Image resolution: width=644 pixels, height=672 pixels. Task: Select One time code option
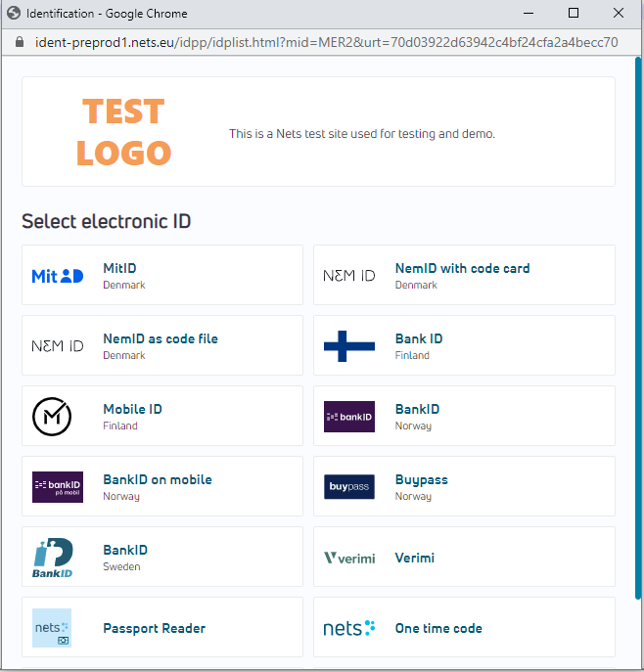tap(464, 627)
